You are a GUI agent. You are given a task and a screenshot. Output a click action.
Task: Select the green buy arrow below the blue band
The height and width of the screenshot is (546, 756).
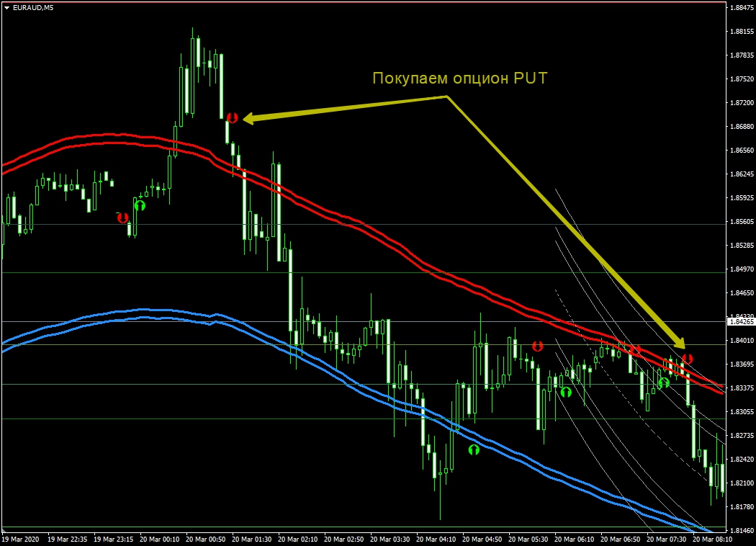point(474,450)
